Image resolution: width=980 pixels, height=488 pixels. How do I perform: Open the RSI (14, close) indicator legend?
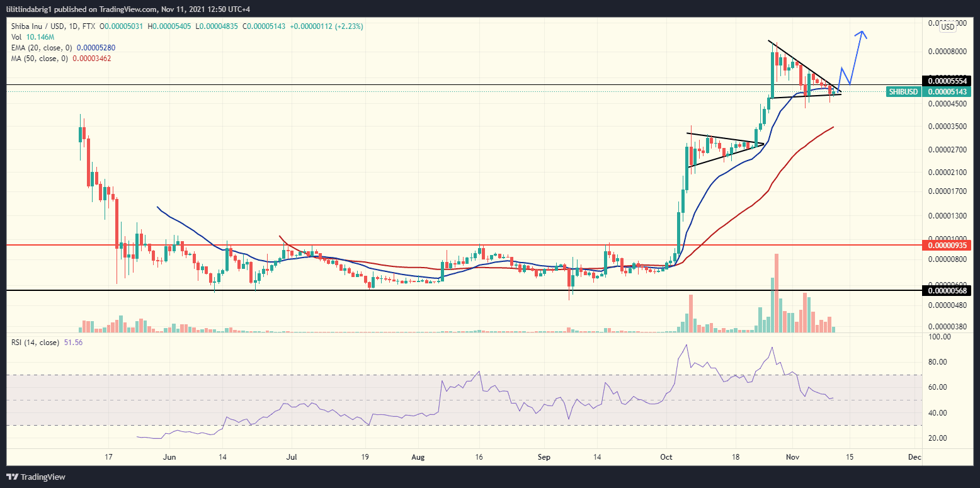tap(35, 342)
